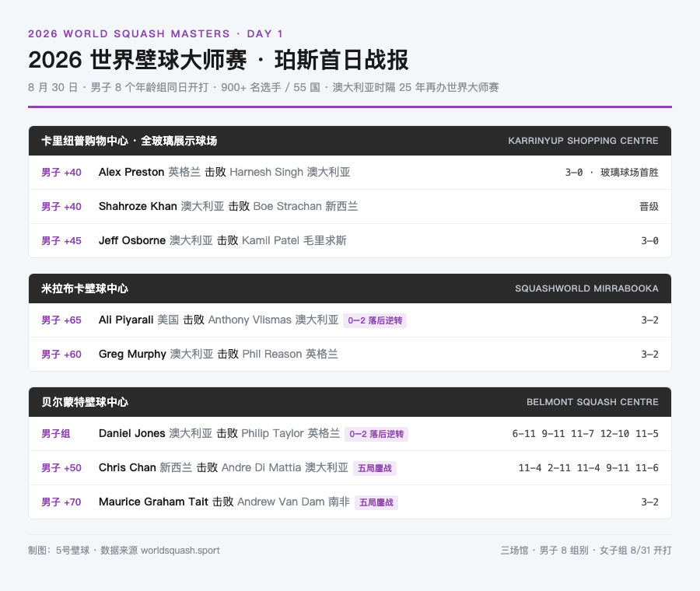Click the 男子 +45 category tag
700x591 pixels.
[61, 241]
